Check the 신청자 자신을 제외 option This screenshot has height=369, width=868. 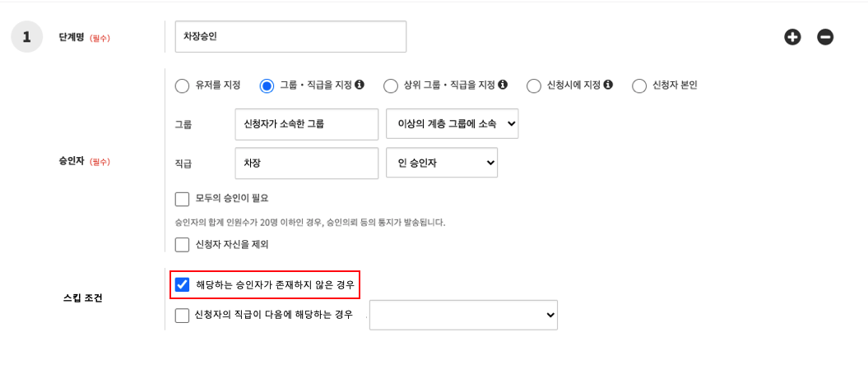point(183,244)
